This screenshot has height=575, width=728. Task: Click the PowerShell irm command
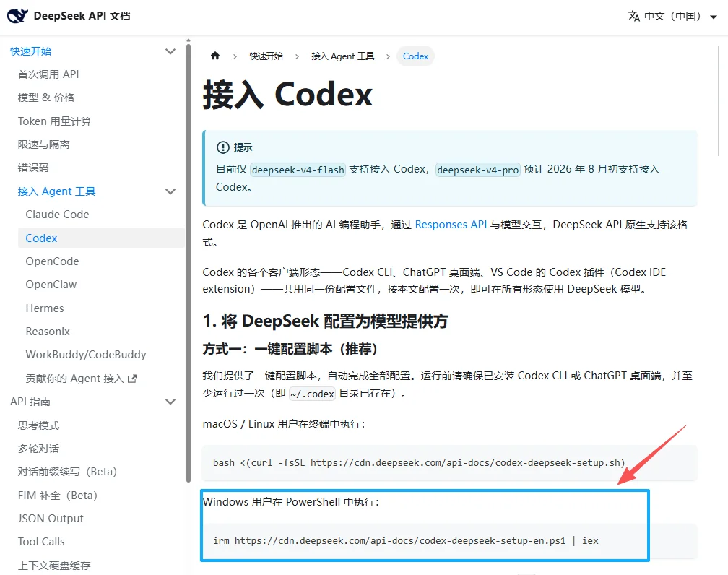pyautogui.click(x=405, y=540)
